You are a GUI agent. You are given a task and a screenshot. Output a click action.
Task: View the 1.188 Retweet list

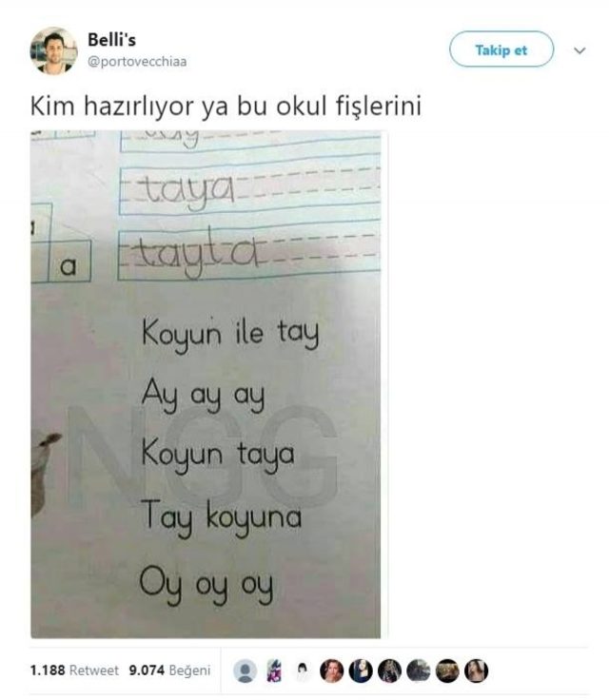coord(74,671)
